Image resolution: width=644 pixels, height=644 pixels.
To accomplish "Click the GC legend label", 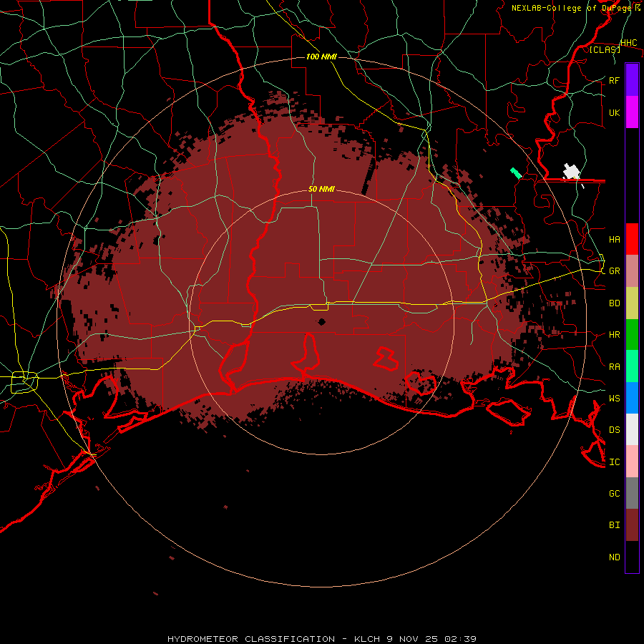I will [x=614, y=494].
